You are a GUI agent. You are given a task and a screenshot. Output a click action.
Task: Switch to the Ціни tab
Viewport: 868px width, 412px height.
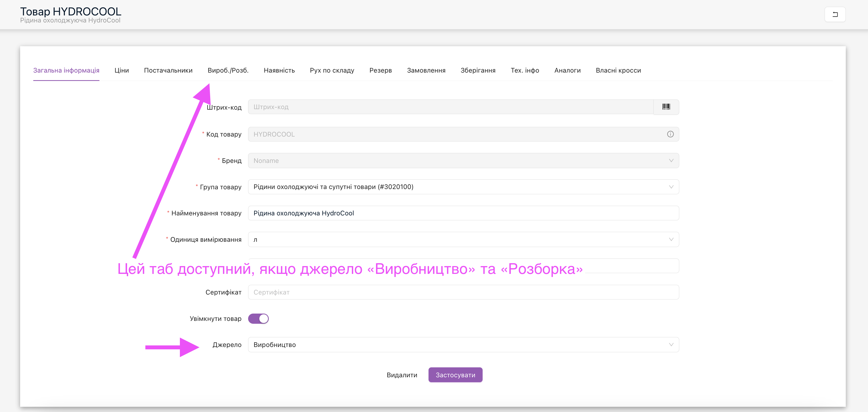pyautogui.click(x=121, y=70)
